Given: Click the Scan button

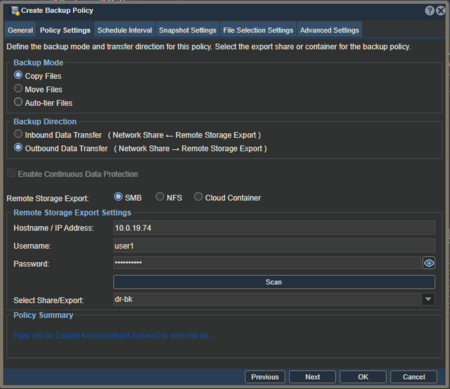Looking at the screenshot, I should coord(274,282).
